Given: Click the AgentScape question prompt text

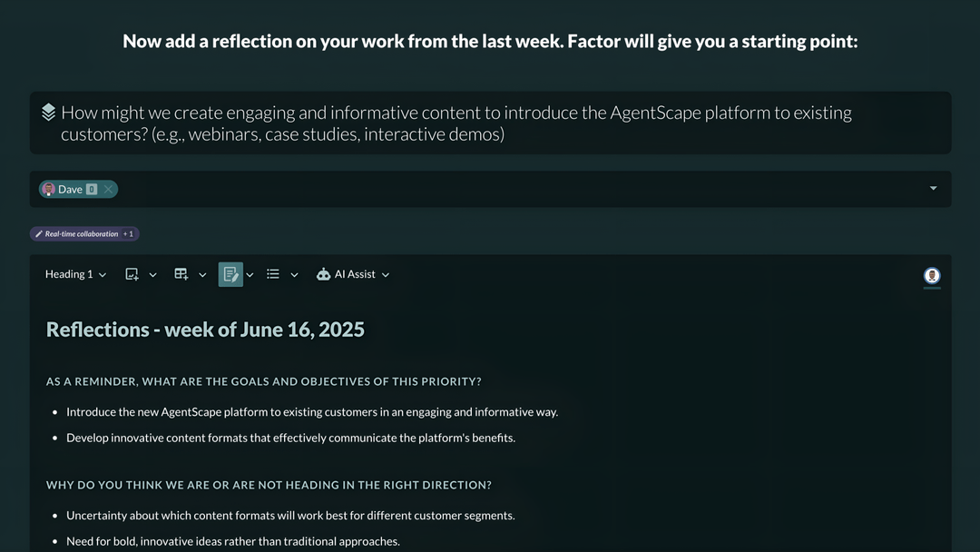Looking at the screenshot, I should pyautogui.click(x=456, y=123).
